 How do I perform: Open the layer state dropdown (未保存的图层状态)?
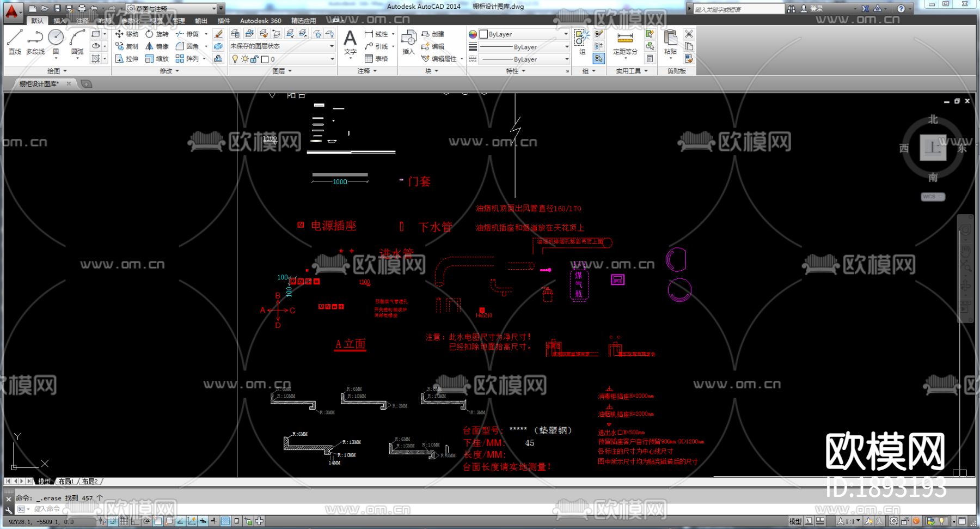click(x=282, y=46)
